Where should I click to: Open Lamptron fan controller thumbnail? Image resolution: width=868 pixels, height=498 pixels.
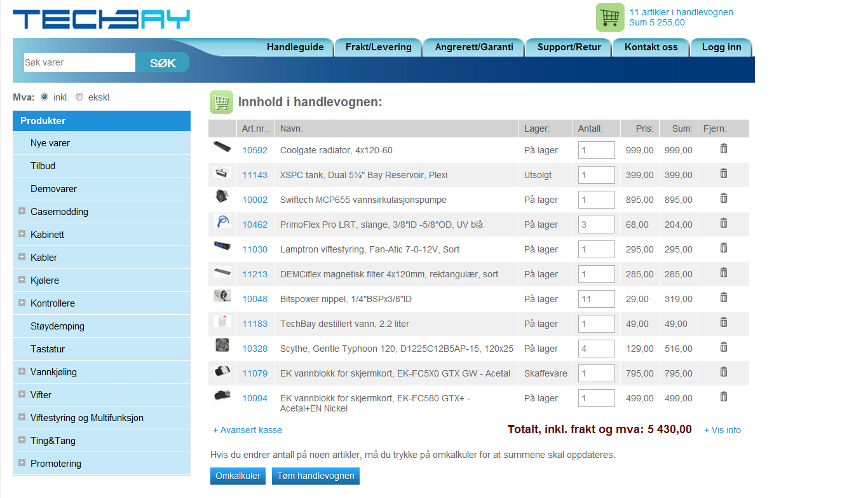click(x=222, y=247)
